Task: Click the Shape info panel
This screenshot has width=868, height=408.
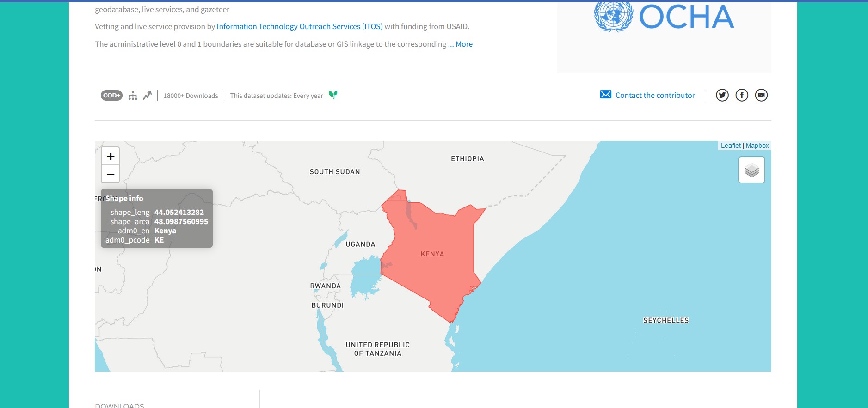Action: coord(156,219)
